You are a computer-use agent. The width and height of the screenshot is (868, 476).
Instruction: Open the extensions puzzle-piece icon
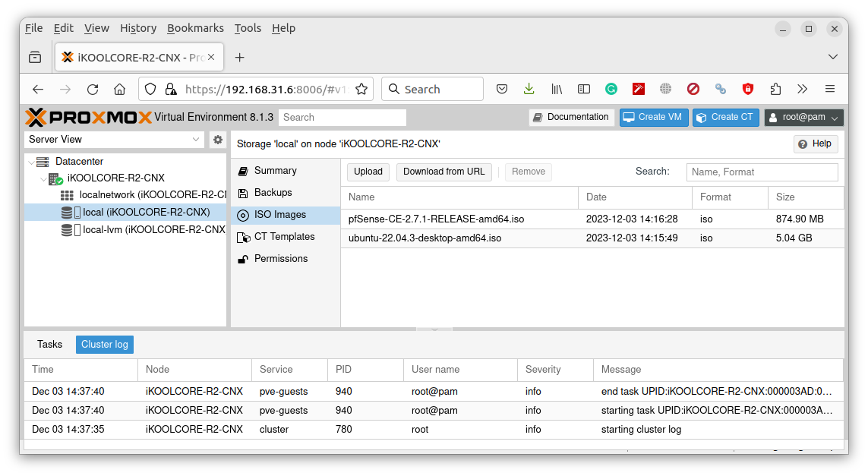[775, 89]
